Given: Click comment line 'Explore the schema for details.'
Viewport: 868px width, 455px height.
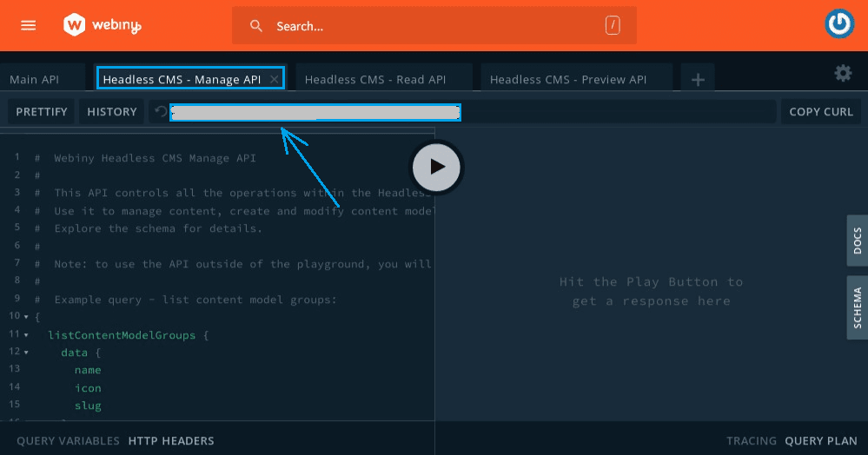Looking at the screenshot, I should (158, 228).
